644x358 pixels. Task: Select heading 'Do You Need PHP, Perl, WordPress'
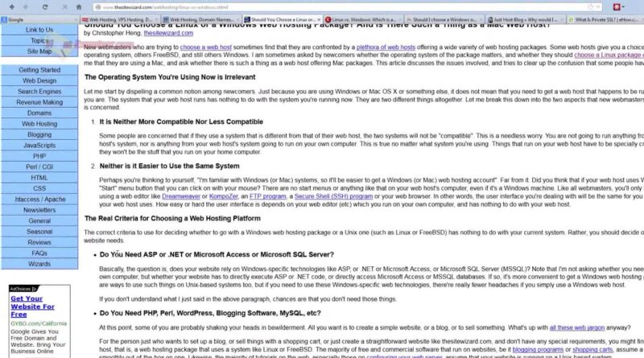(210, 313)
